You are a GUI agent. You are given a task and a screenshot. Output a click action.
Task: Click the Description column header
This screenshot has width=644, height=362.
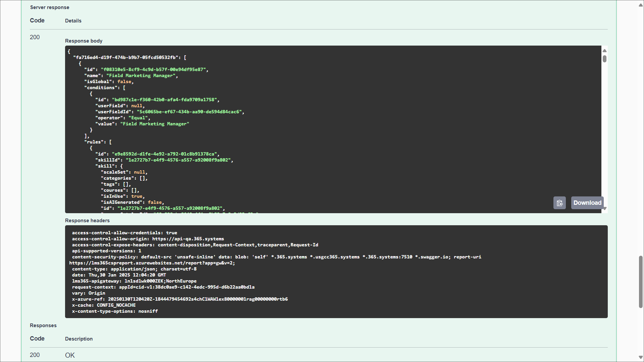(79, 339)
